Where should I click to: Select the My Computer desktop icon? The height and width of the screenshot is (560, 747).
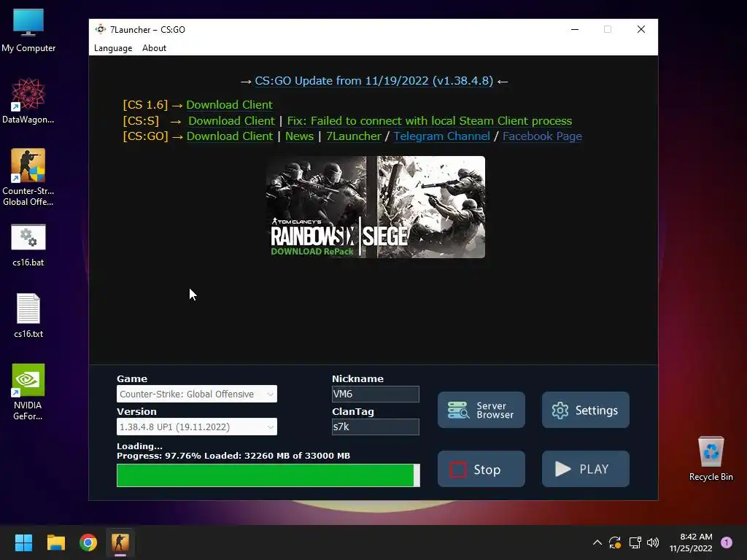(x=28, y=31)
